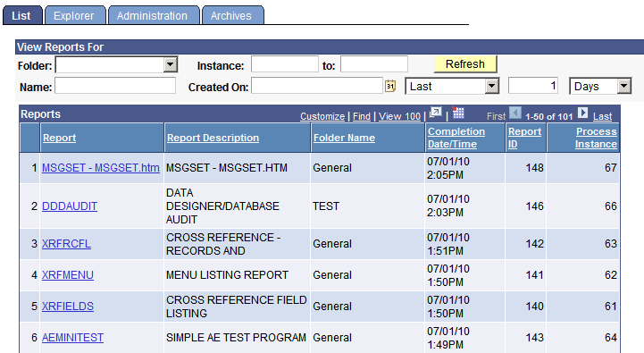The width and height of the screenshot is (644, 353).
Task: Open the Created On calendar picker
Action: 389,87
